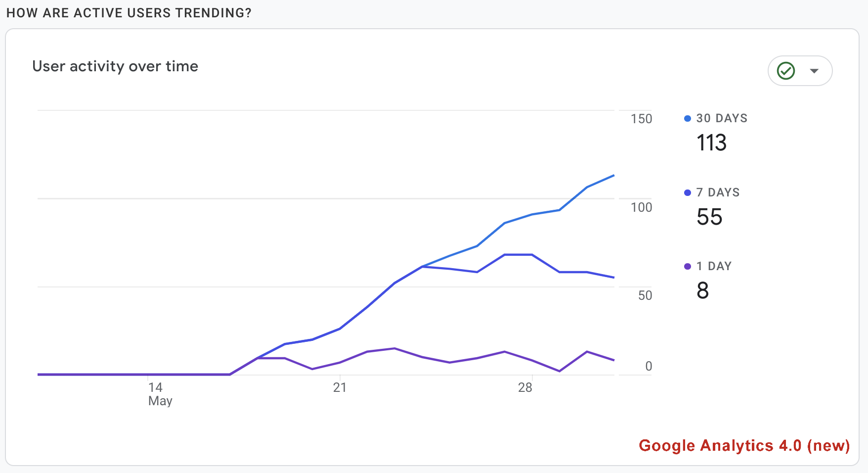The height and width of the screenshot is (473, 868).
Task: Open the dropdown arrow beside the checkmark
Action: (814, 71)
